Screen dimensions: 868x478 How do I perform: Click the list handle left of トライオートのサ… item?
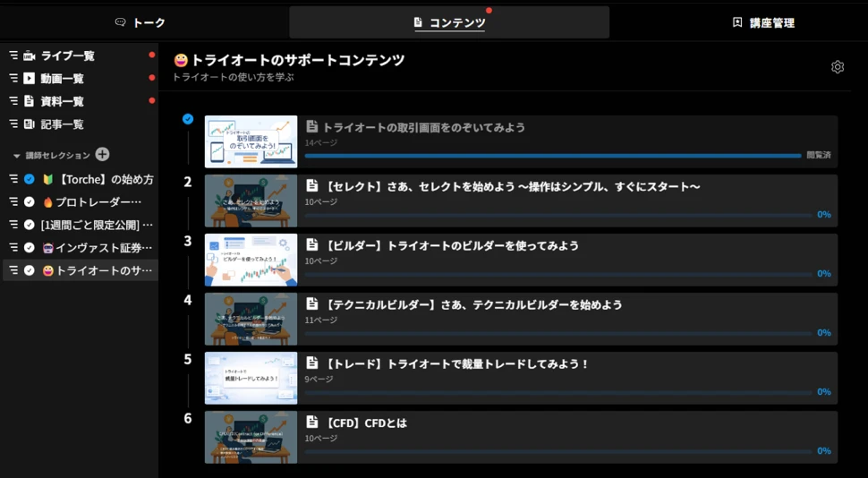click(x=13, y=270)
